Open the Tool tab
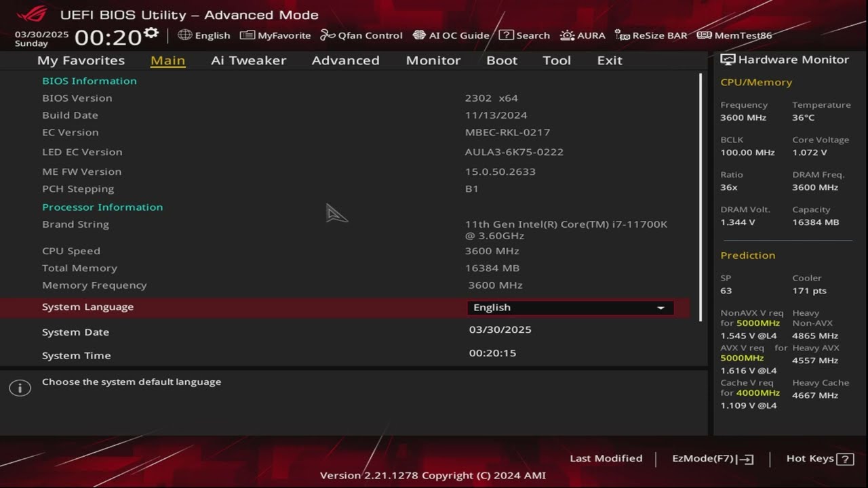 tap(557, 60)
